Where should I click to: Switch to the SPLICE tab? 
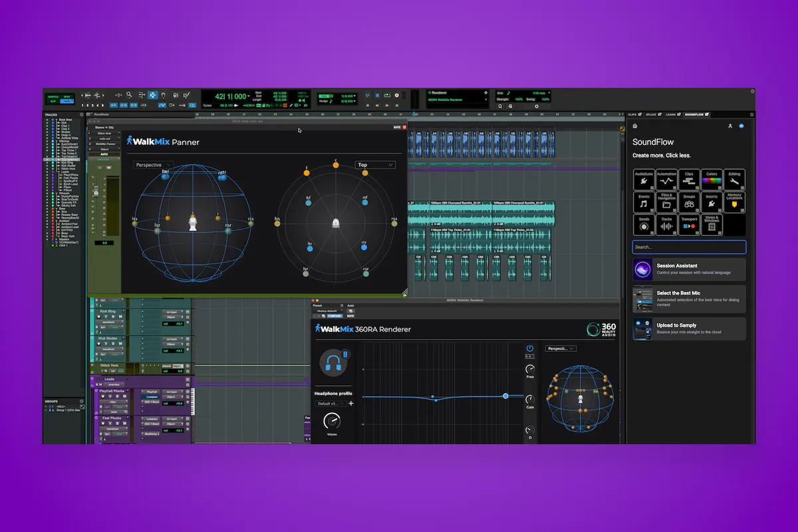652,114
